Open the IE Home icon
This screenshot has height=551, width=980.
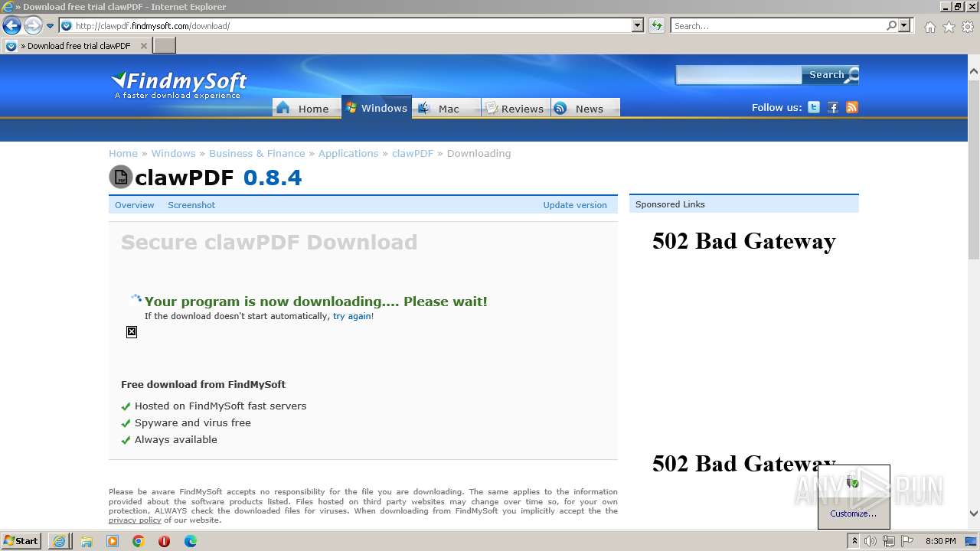tap(929, 27)
